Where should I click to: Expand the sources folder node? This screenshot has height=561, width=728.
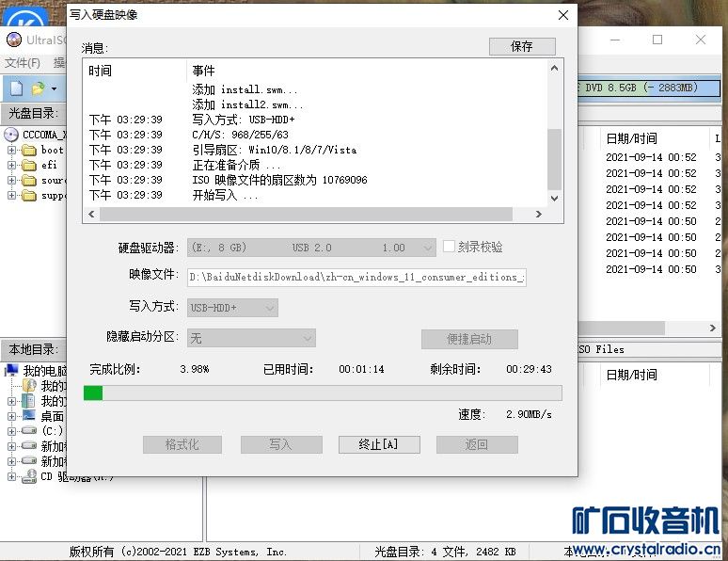(x=11, y=180)
